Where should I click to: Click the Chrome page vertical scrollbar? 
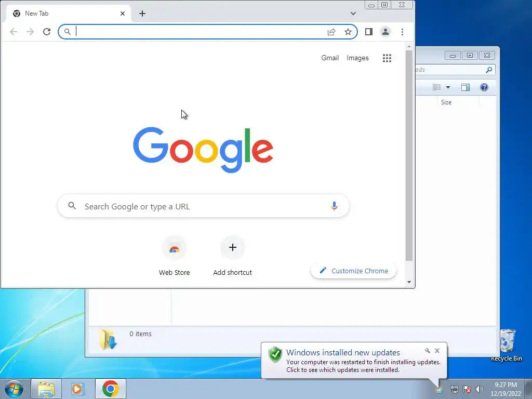409,155
